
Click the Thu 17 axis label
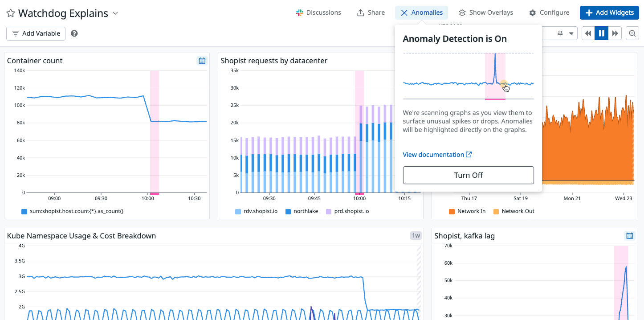469,199
